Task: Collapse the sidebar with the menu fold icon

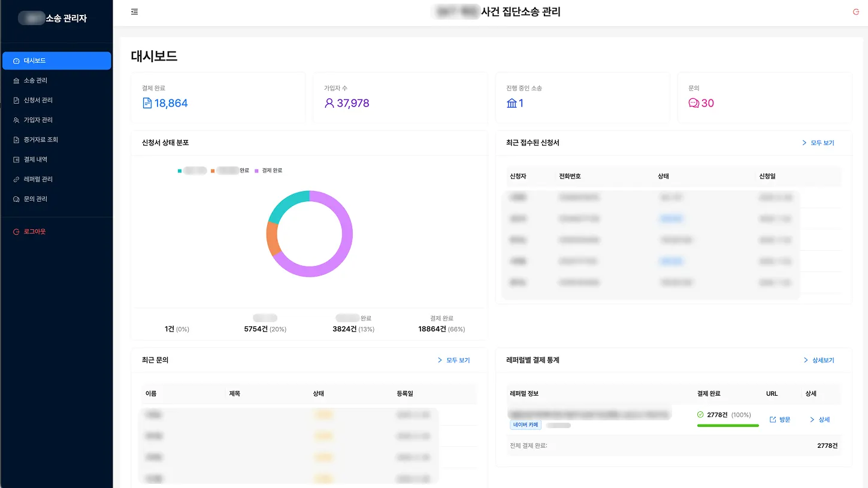Action: point(134,12)
